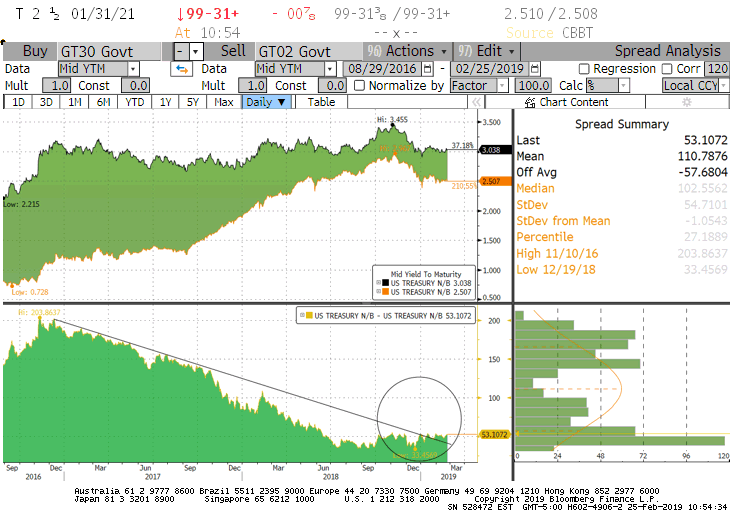
Task: Check the Normalize by checkbox
Action: (x=360, y=86)
